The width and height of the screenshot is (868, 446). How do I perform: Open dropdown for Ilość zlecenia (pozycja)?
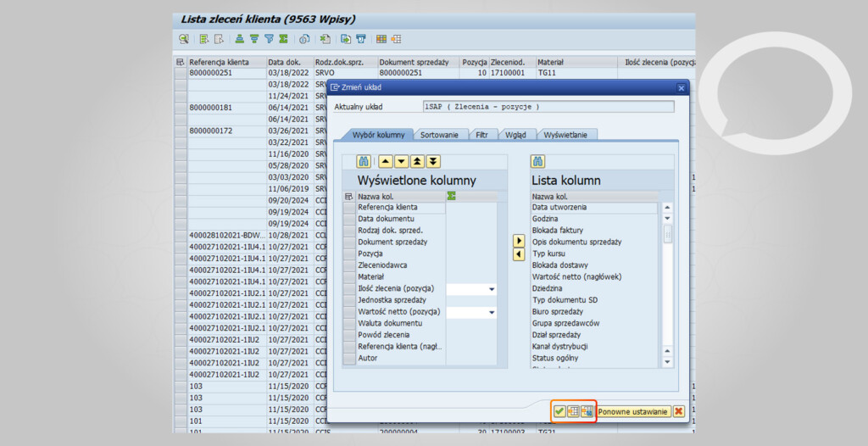(492, 289)
